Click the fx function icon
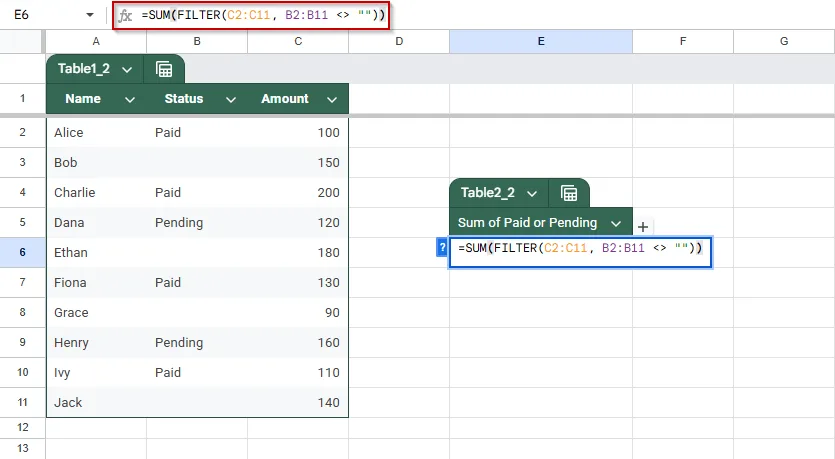 point(125,15)
